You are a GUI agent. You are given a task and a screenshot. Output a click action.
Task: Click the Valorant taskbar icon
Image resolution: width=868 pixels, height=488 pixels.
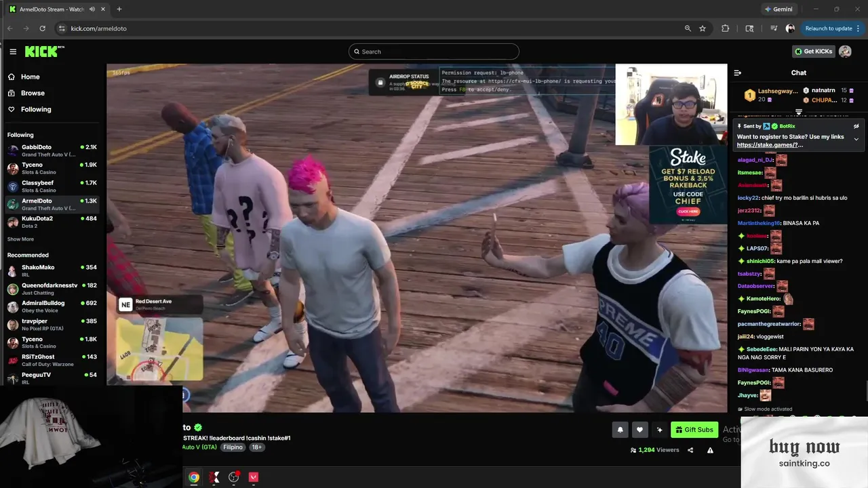pyautogui.click(x=254, y=477)
